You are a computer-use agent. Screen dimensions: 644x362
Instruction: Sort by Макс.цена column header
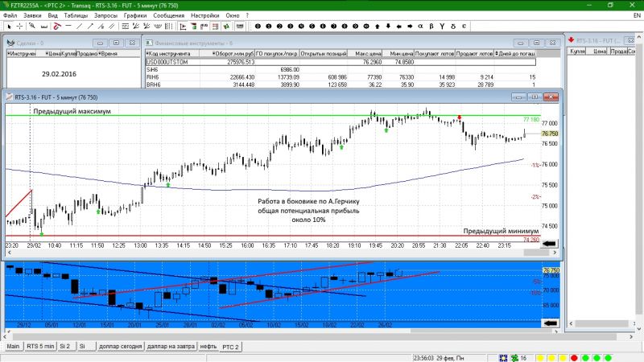pos(365,53)
